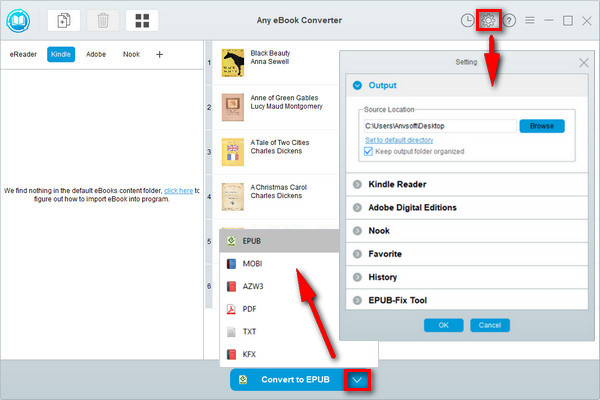Open the hamburger menu icon

pyautogui.click(x=530, y=20)
